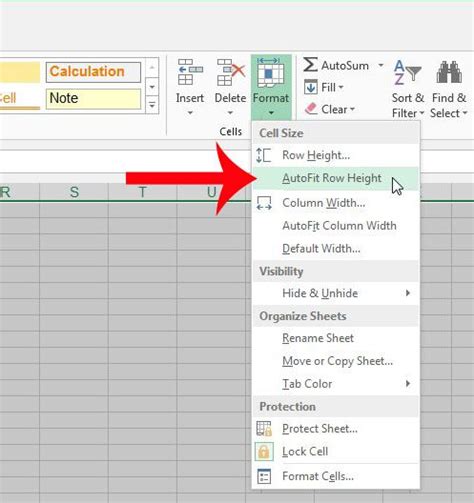Click the Row Height icon in menu
This screenshot has width=474, height=503.
tap(264, 155)
